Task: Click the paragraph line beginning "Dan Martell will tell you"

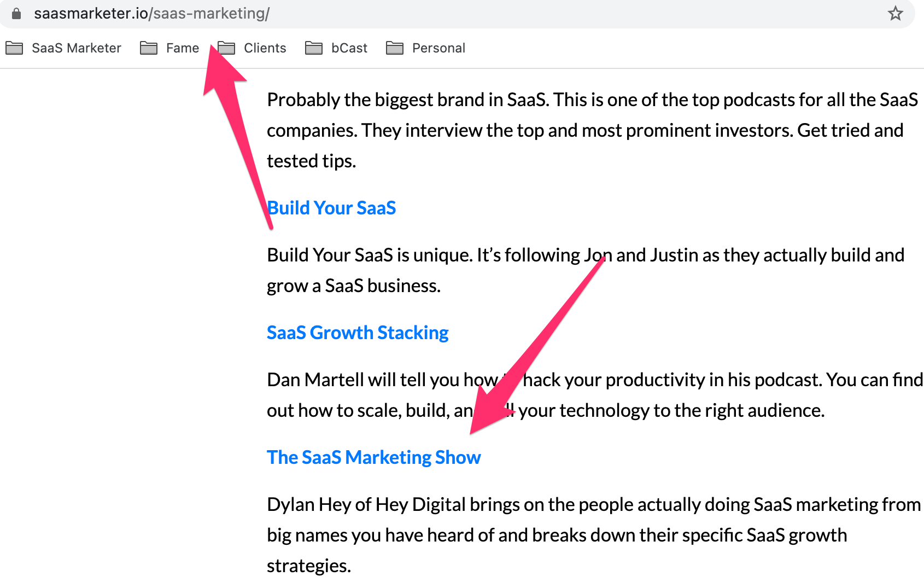Action: coord(595,380)
